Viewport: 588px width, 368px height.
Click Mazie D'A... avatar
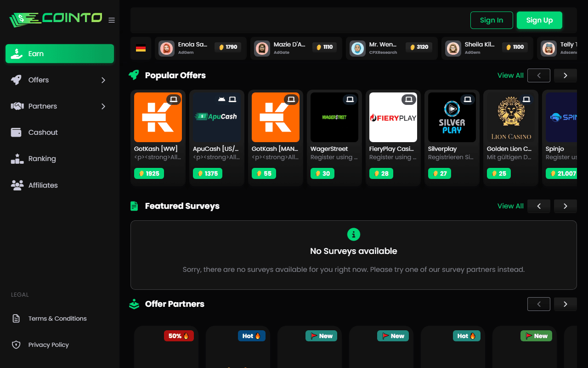(x=262, y=48)
